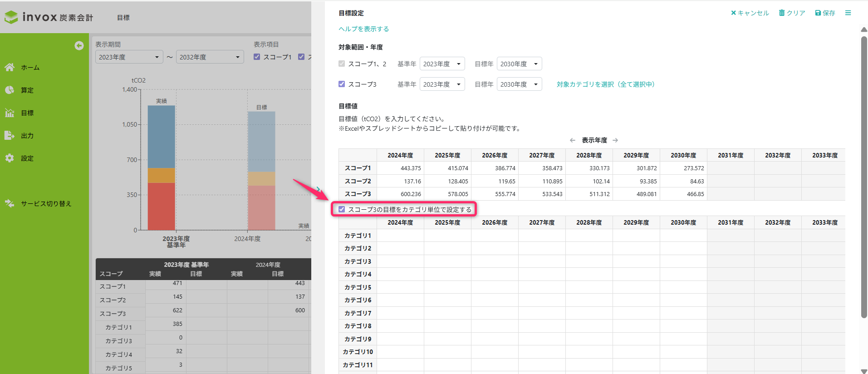868x374 pixels.
Task: Click the カテゴリ1 2024年度 target cell
Action: pyautogui.click(x=400, y=236)
